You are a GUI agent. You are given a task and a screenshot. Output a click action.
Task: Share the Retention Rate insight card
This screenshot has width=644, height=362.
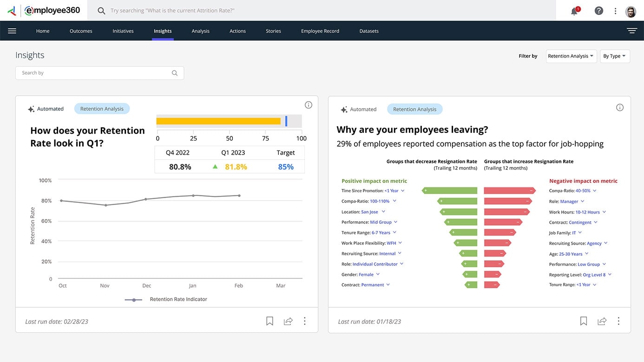point(288,321)
